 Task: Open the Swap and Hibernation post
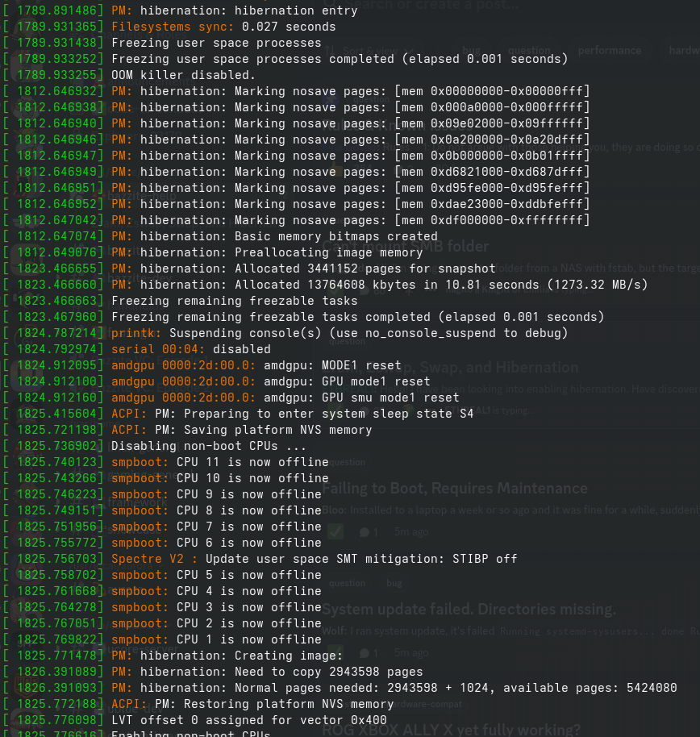coord(484,368)
